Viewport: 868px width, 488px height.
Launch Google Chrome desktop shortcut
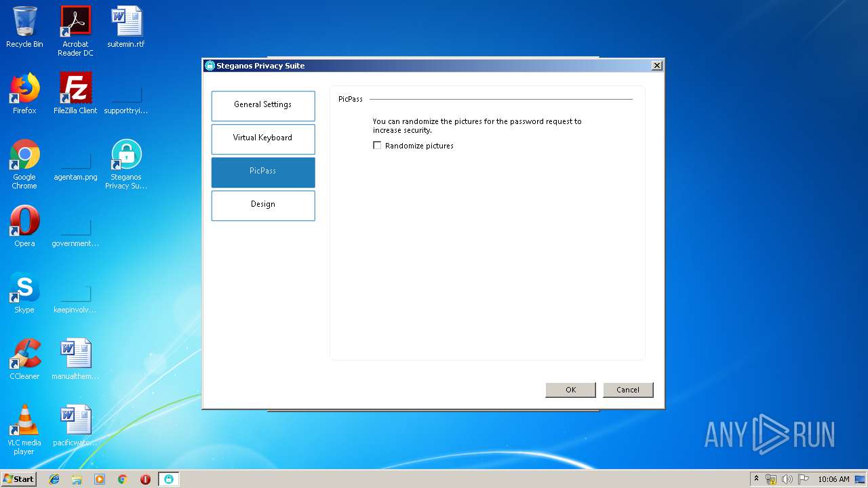coord(24,164)
